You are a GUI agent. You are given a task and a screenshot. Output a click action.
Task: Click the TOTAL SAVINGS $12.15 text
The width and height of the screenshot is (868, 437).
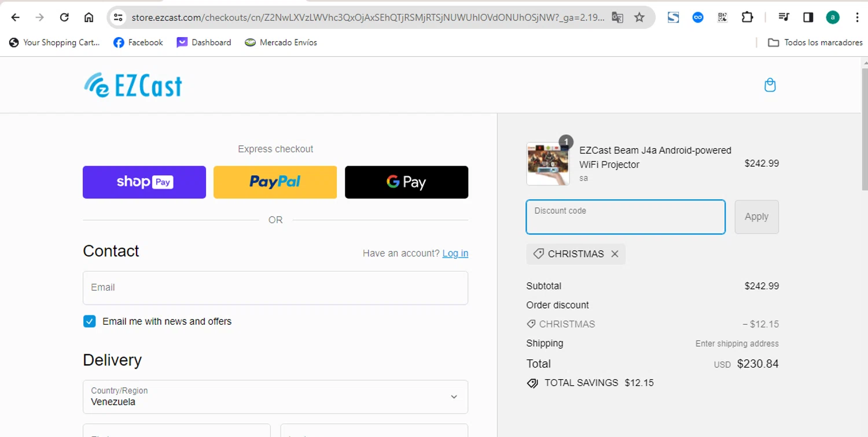click(x=599, y=383)
